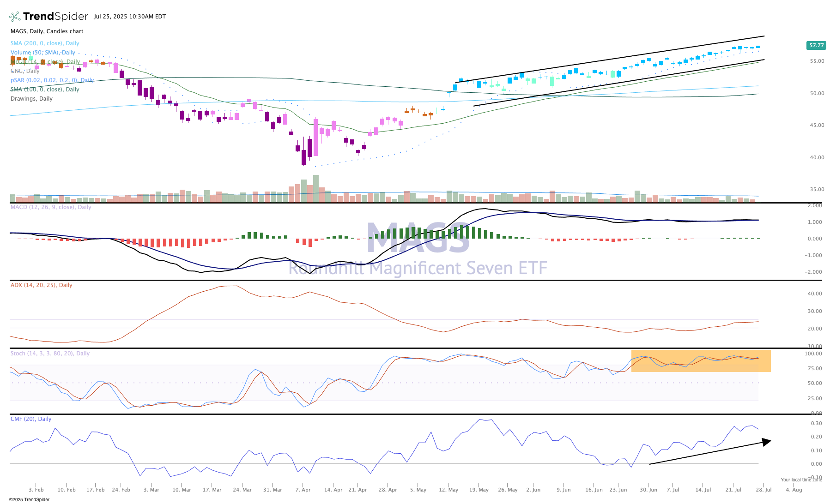Select the pSAR (0.02, 0.02, 0.2, 0) legend label

[x=52, y=80]
